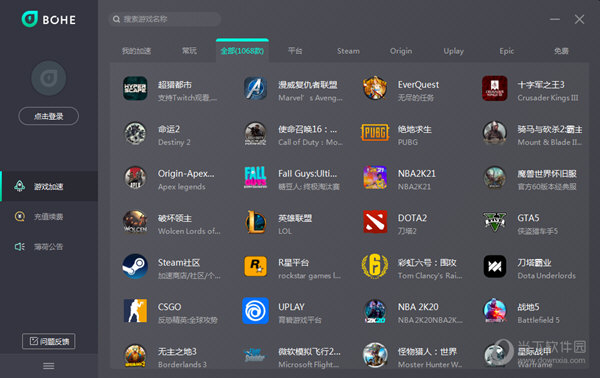Open 薄荷公告 in the sidebar

coord(49,247)
